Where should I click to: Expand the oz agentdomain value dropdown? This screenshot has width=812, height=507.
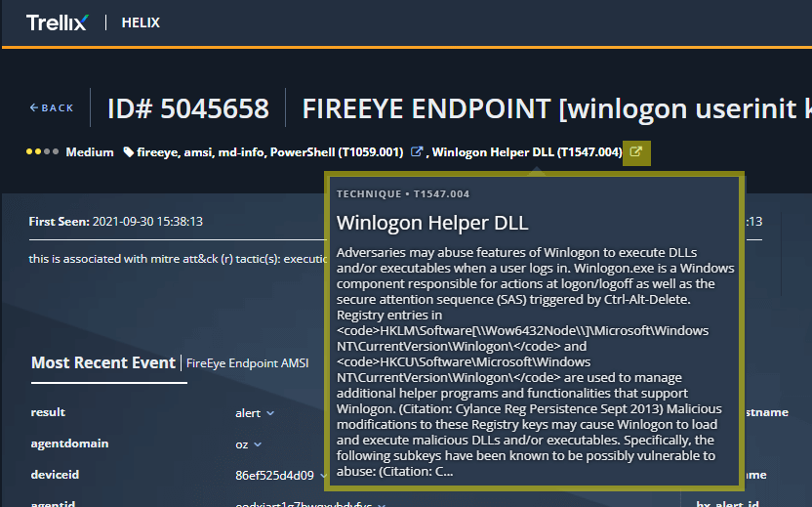(260, 444)
